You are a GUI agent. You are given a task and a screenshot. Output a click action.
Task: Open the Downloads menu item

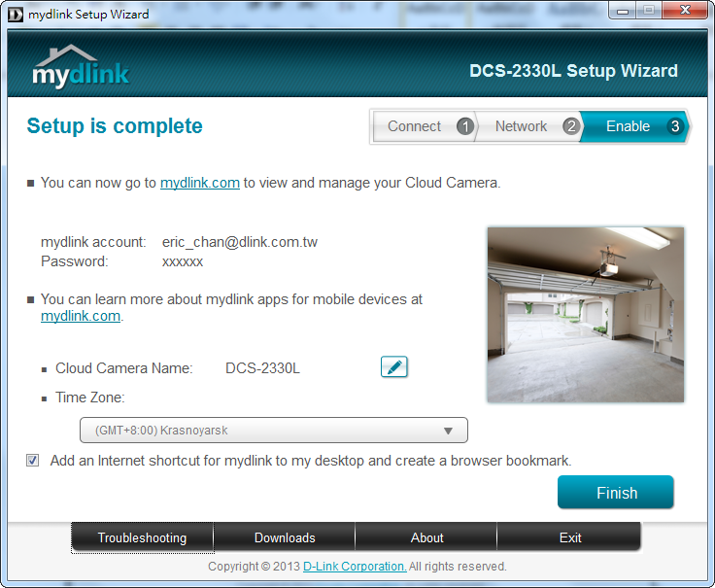[x=285, y=537]
